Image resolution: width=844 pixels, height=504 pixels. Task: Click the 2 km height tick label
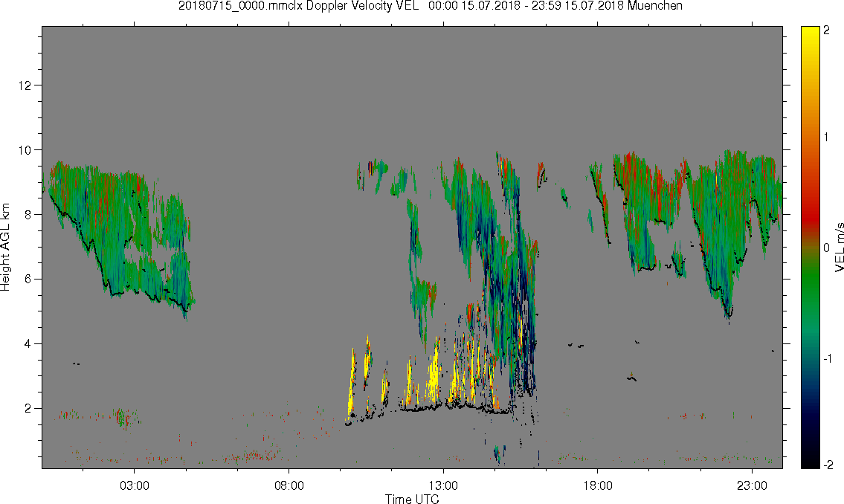click(x=27, y=408)
